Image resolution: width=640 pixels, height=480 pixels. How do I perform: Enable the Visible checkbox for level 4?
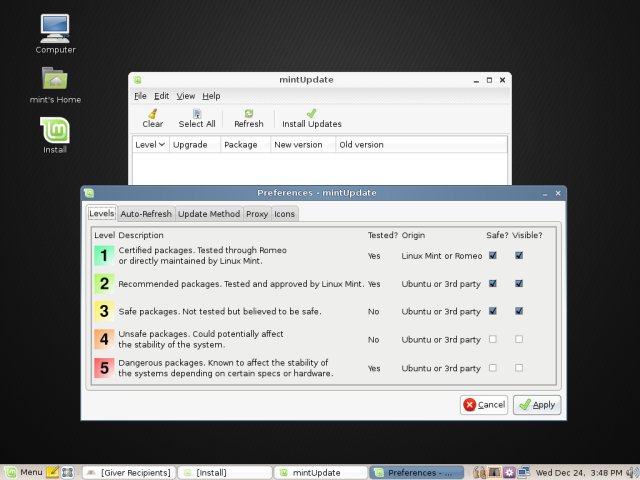click(519, 339)
